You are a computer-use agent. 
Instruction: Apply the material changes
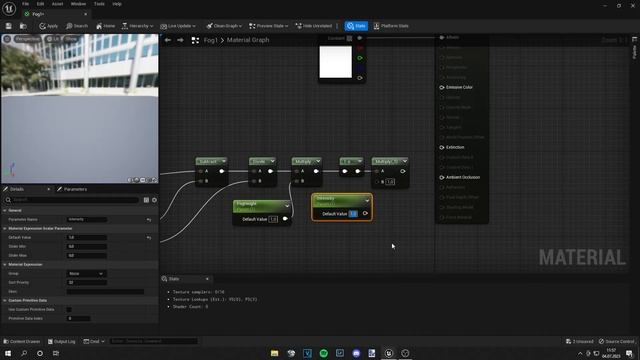pos(49,26)
